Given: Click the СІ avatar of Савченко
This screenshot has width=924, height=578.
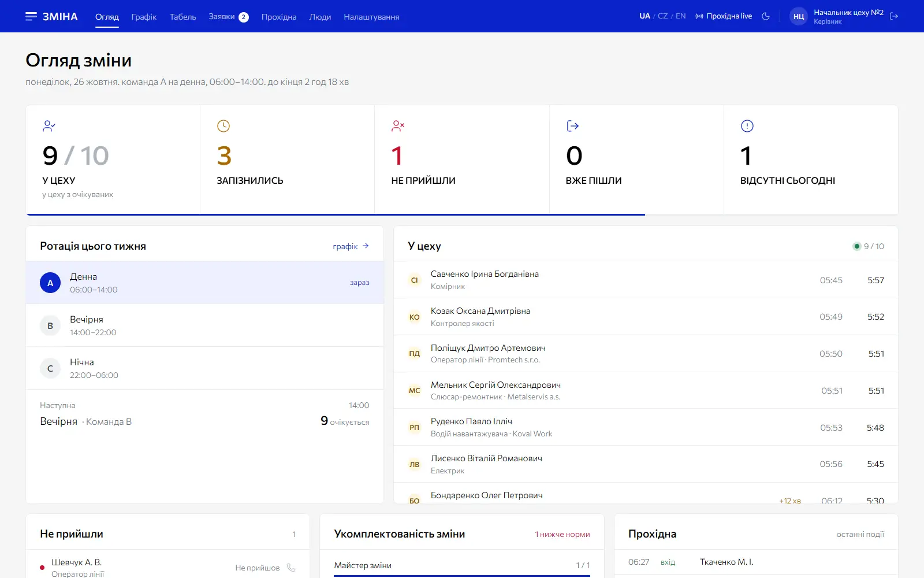Looking at the screenshot, I should pyautogui.click(x=415, y=280).
